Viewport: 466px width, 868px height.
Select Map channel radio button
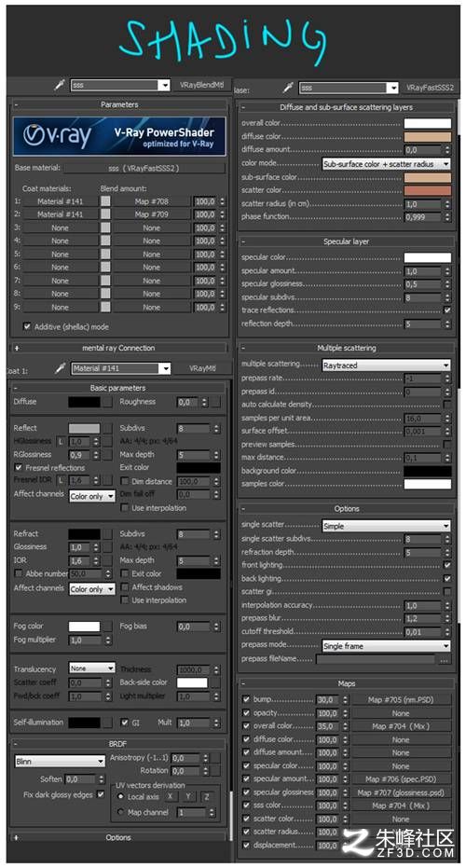click(x=120, y=812)
